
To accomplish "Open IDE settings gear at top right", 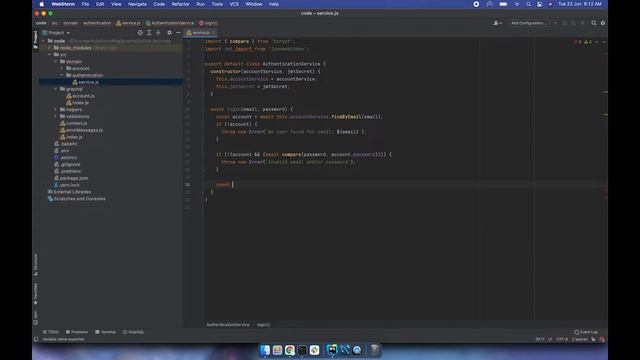I will click(603, 23).
